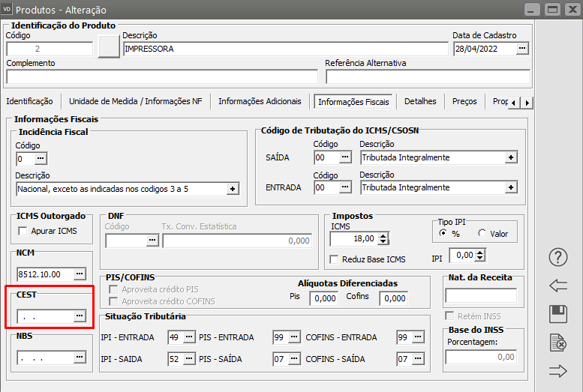Image resolution: width=583 pixels, height=392 pixels.
Task: Select Valor radio for Tipo IPI
Action: (481, 234)
